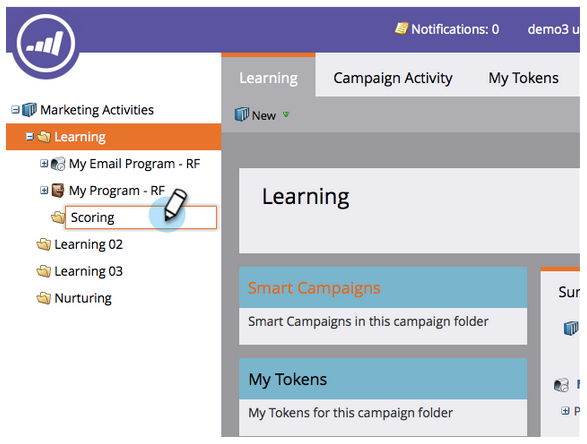Collapse the Learning folder node
This screenshot has width=587, height=444.
[x=30, y=137]
